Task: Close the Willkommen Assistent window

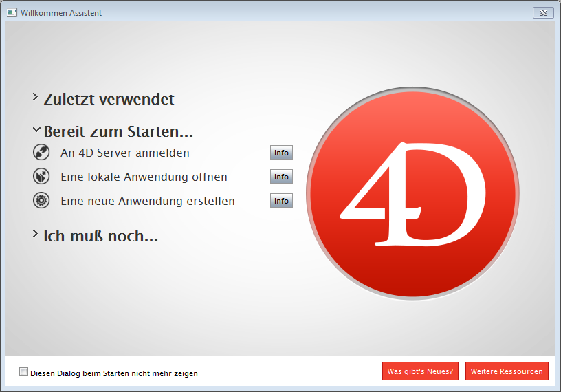Action: 542,12
